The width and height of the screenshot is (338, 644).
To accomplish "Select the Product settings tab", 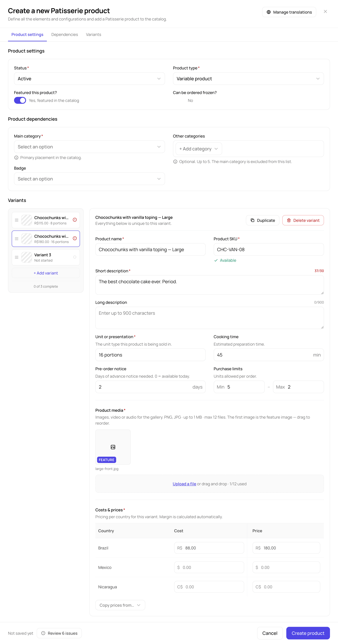I will (27, 34).
